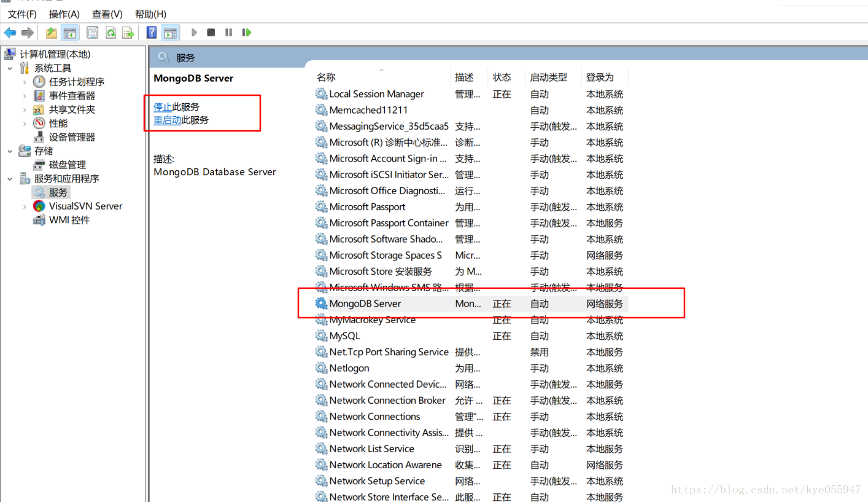Image resolution: width=868 pixels, height=502 pixels.
Task: Collapse the 系统工具 tree node
Action: pyautogui.click(x=10, y=68)
